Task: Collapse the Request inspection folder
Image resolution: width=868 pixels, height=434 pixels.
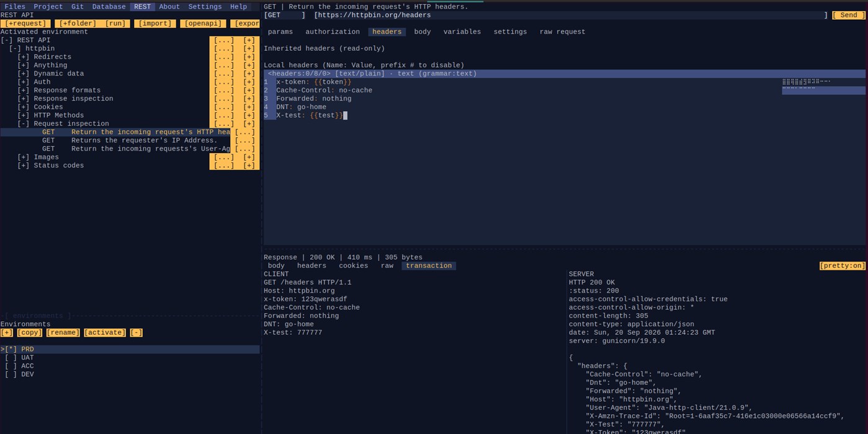Action: pyautogui.click(x=24, y=124)
